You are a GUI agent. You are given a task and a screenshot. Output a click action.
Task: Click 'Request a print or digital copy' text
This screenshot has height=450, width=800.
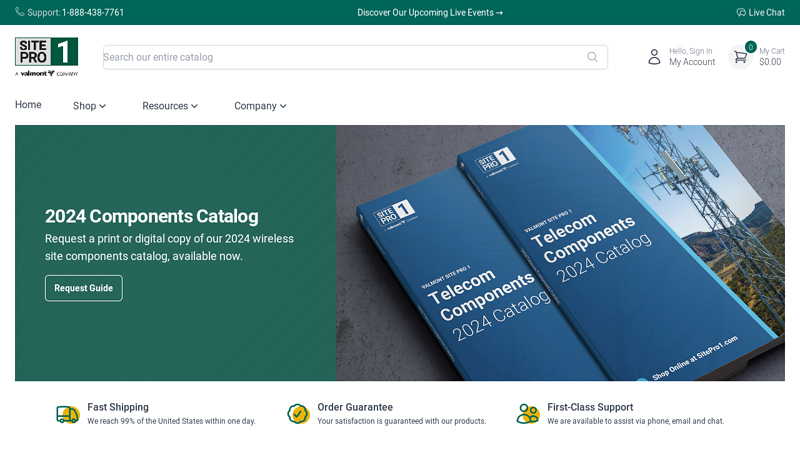169,247
